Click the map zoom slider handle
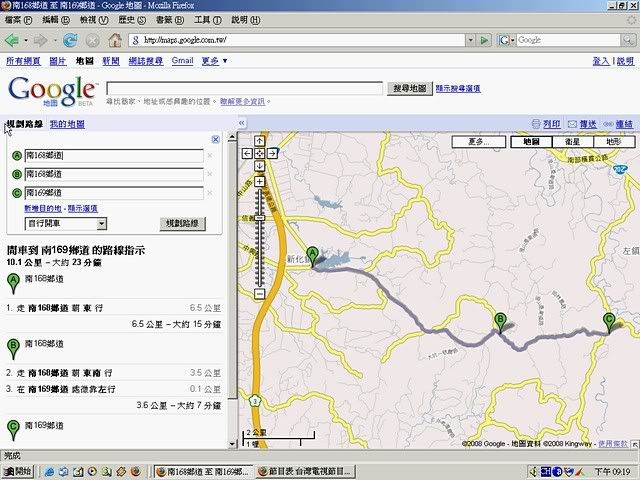 pyautogui.click(x=260, y=218)
